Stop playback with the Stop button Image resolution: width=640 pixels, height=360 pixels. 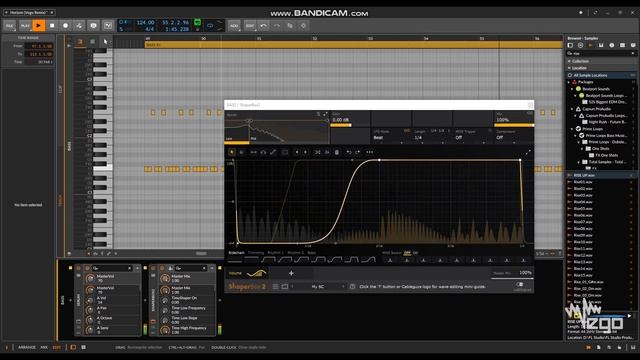point(52,26)
